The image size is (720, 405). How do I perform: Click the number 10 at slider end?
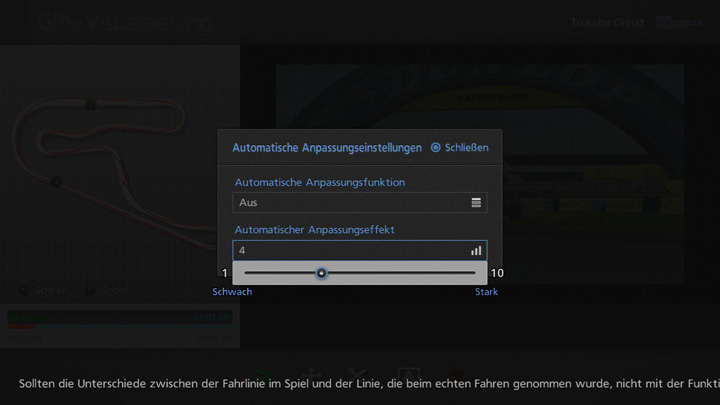[497, 273]
